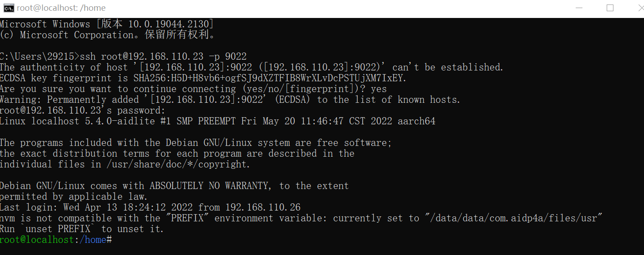Click the typed yes answer after fingerprint question
Viewport: 644px width, 255px height.
coord(379,89)
